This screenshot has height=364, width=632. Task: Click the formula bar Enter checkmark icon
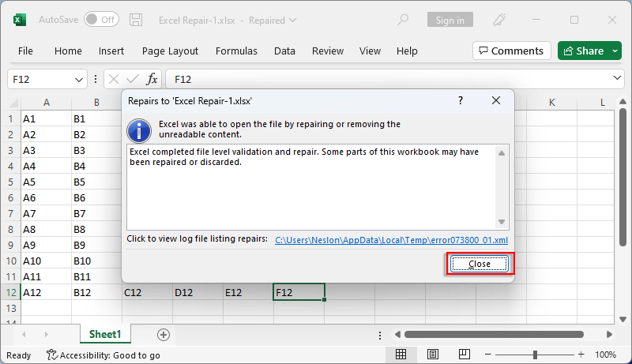(132, 79)
